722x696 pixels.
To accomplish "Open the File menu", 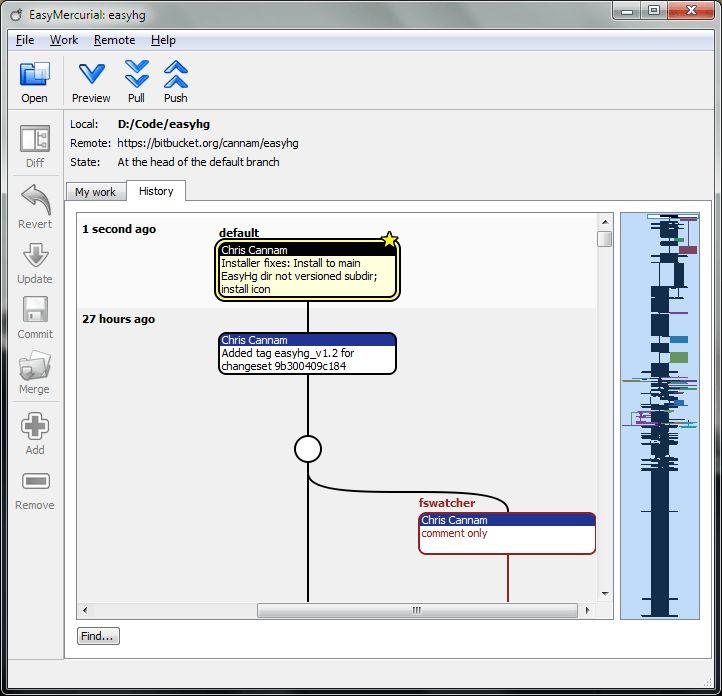I will 25,40.
